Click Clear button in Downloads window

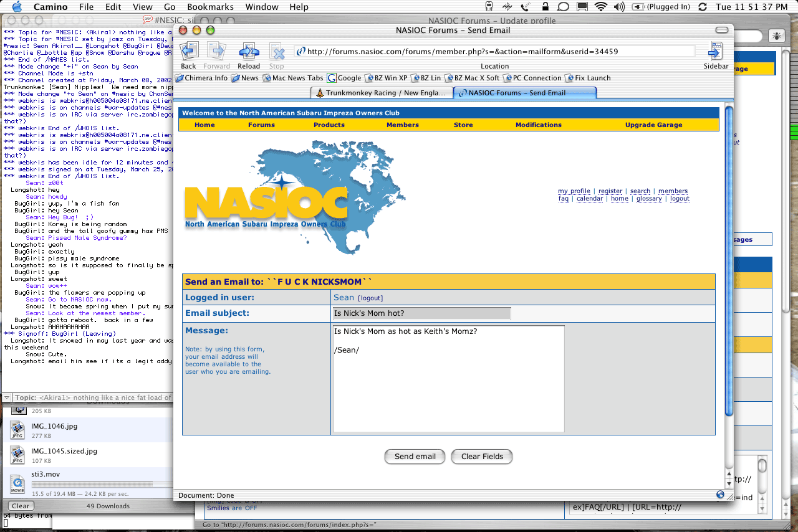click(x=21, y=506)
